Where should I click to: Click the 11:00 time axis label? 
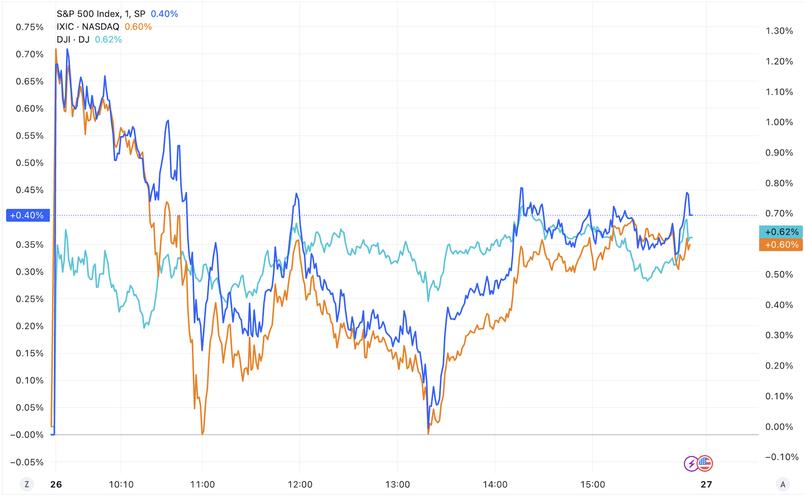[203, 485]
